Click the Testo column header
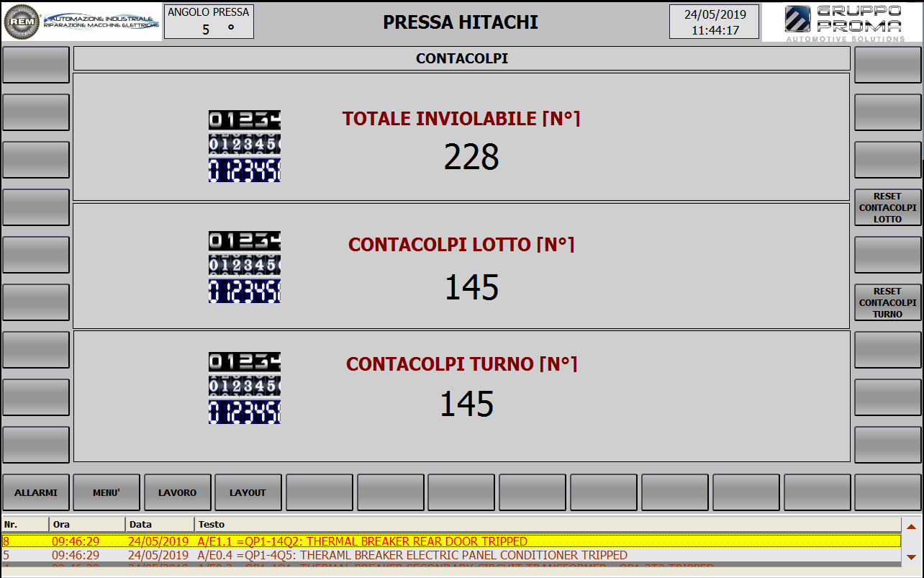 548,524
